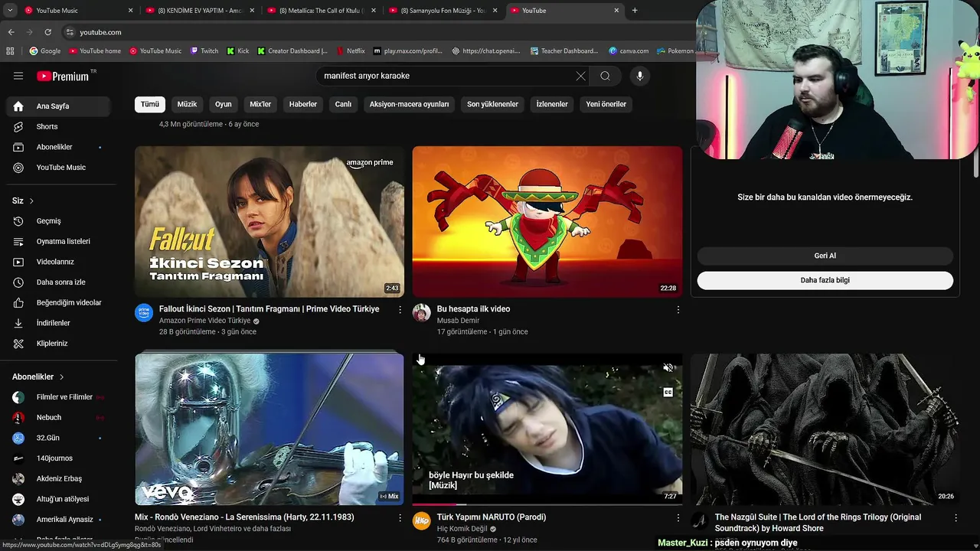980x551 pixels.
Task: Open options menu for Mix - Rondò Veneziano
Action: [400, 518]
